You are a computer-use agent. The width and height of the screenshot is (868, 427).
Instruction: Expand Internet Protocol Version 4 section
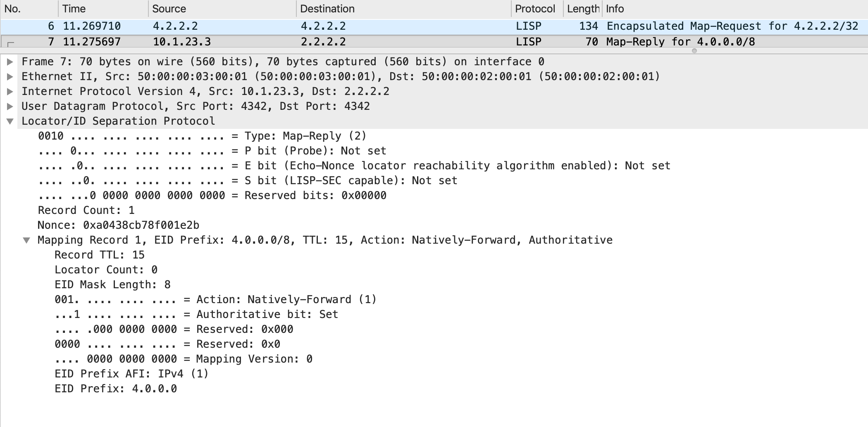[x=10, y=92]
